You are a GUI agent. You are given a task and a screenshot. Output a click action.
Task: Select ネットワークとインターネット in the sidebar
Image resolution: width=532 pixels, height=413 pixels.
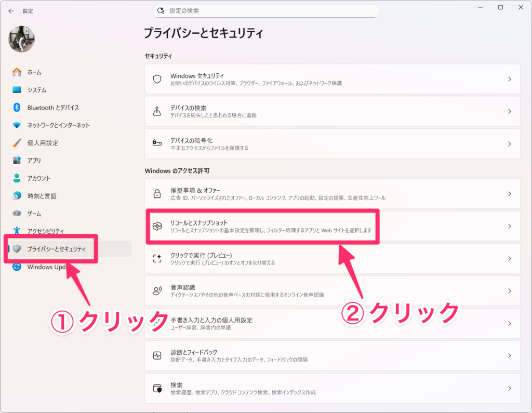click(70, 125)
